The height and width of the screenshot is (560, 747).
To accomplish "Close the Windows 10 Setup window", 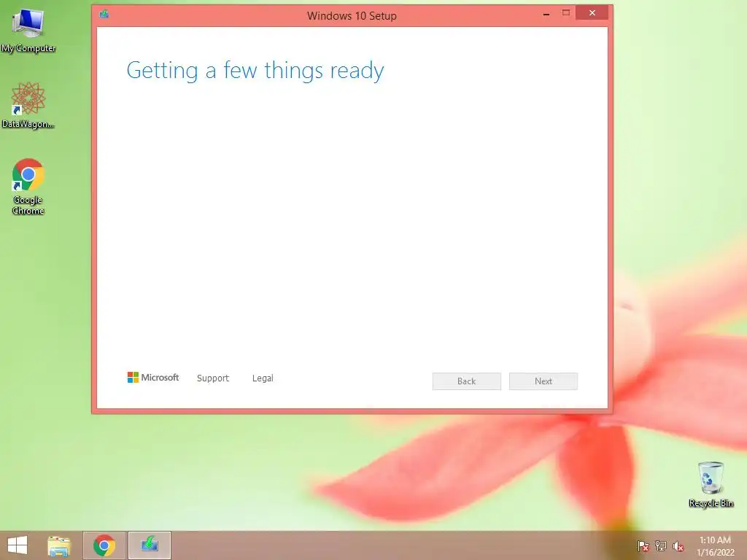I will tap(592, 13).
